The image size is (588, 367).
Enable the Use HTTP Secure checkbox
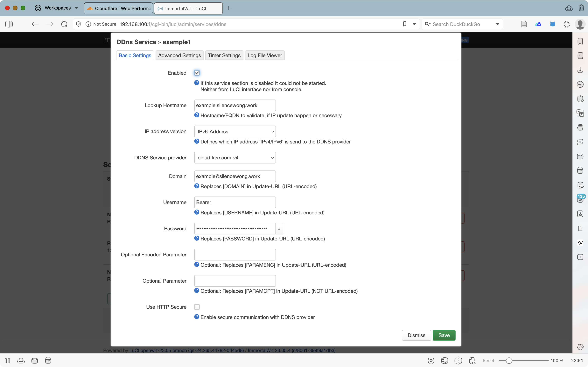click(x=197, y=307)
